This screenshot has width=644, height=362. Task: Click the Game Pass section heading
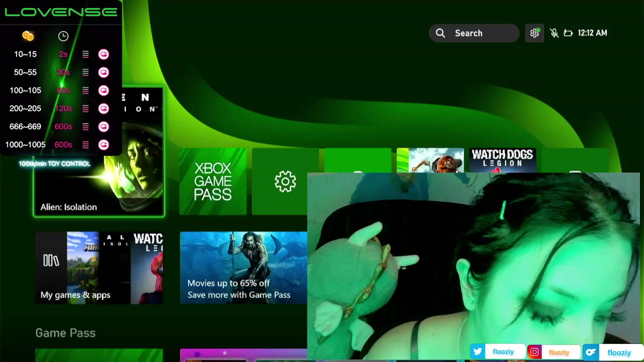[x=65, y=333]
